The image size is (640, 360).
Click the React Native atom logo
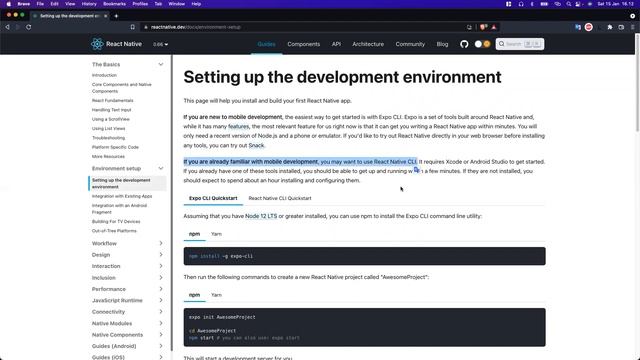[x=97, y=44]
